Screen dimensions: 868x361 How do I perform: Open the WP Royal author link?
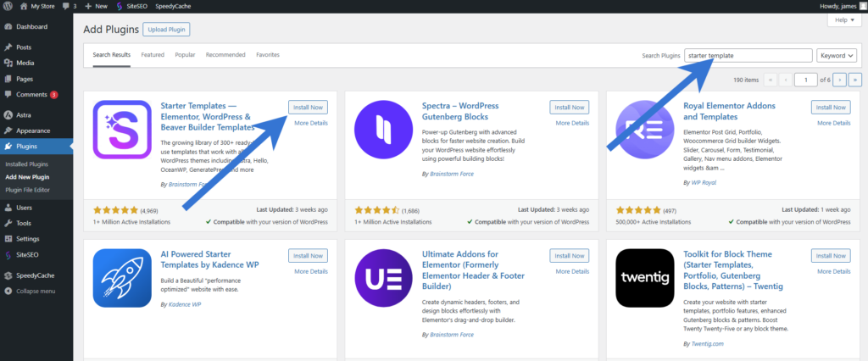point(703,182)
